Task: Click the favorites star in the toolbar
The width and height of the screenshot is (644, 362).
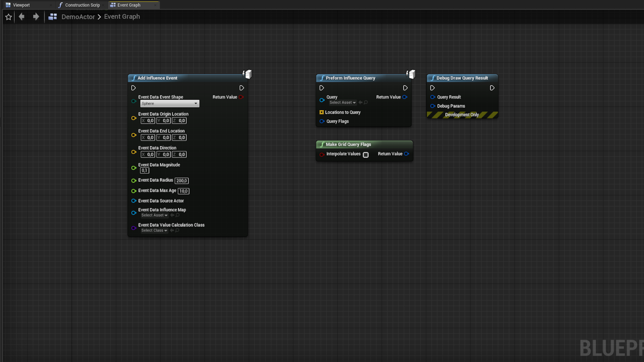Action: click(8, 16)
